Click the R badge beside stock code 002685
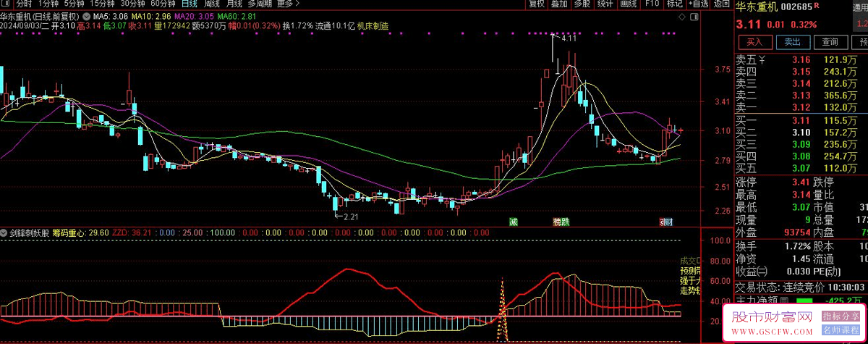 816,6
